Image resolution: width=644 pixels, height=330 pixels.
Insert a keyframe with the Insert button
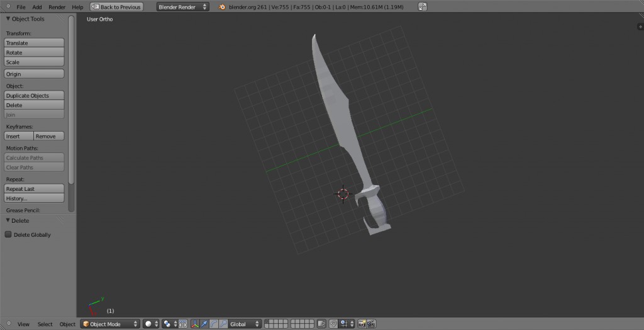click(19, 136)
